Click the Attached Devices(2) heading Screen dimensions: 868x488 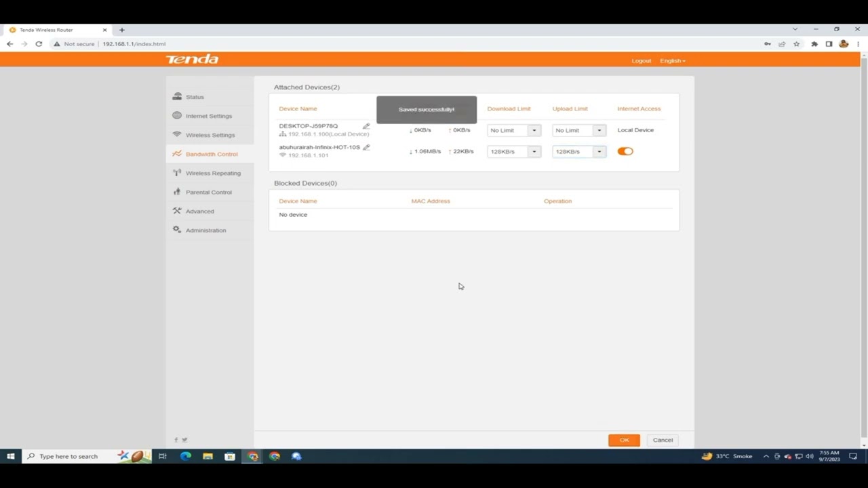307,87
